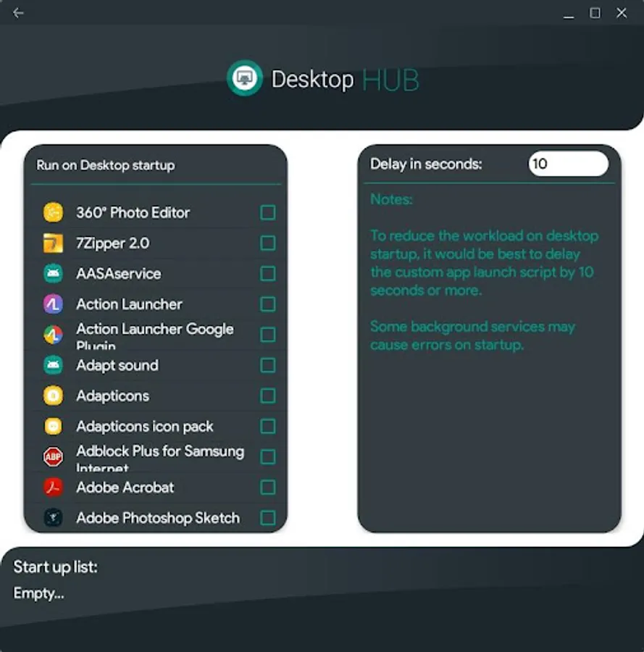Click the Delay in seconds label
Viewport: 644px width, 652px height.
[x=426, y=164]
